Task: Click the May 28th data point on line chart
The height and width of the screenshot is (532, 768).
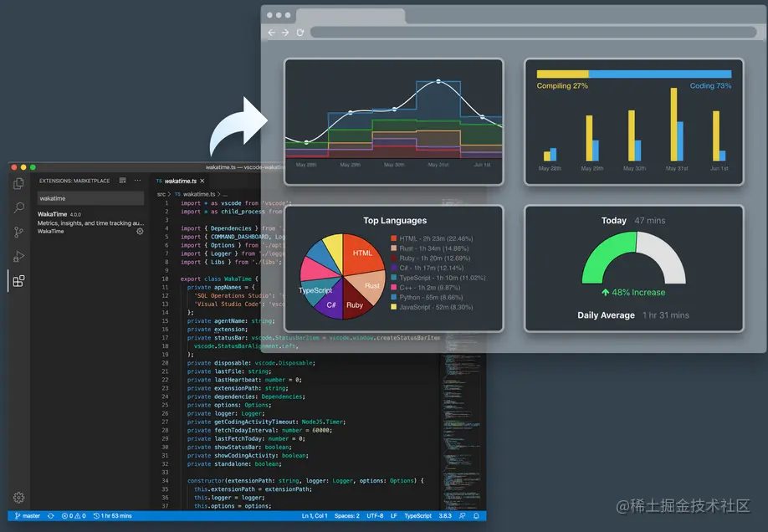Action: [x=306, y=142]
